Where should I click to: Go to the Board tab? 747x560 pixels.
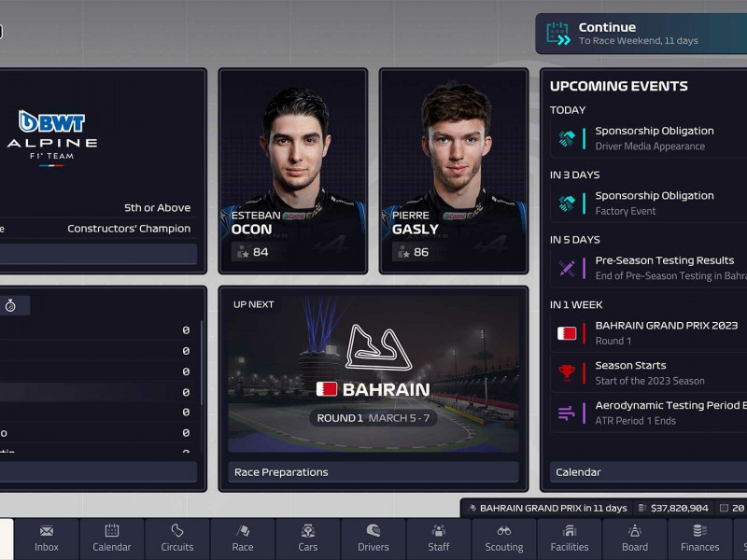click(635, 539)
